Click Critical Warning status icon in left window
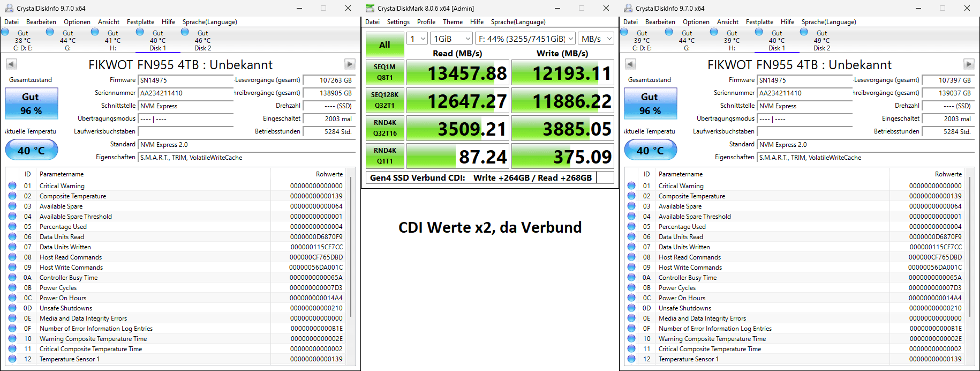 point(12,186)
